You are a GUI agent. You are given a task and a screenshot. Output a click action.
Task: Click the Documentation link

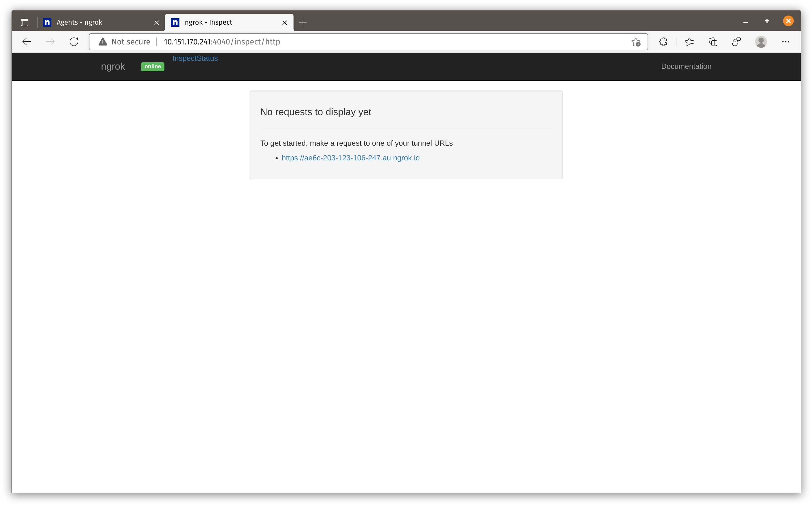pyautogui.click(x=686, y=66)
